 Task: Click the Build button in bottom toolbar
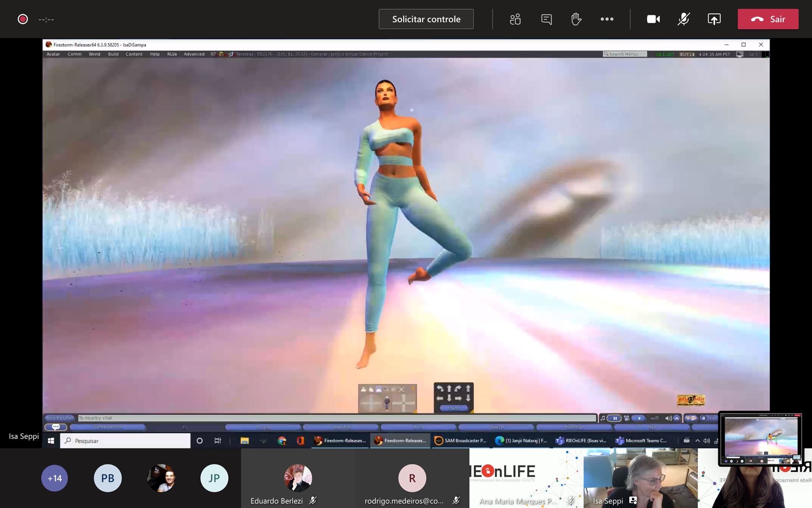point(419,427)
